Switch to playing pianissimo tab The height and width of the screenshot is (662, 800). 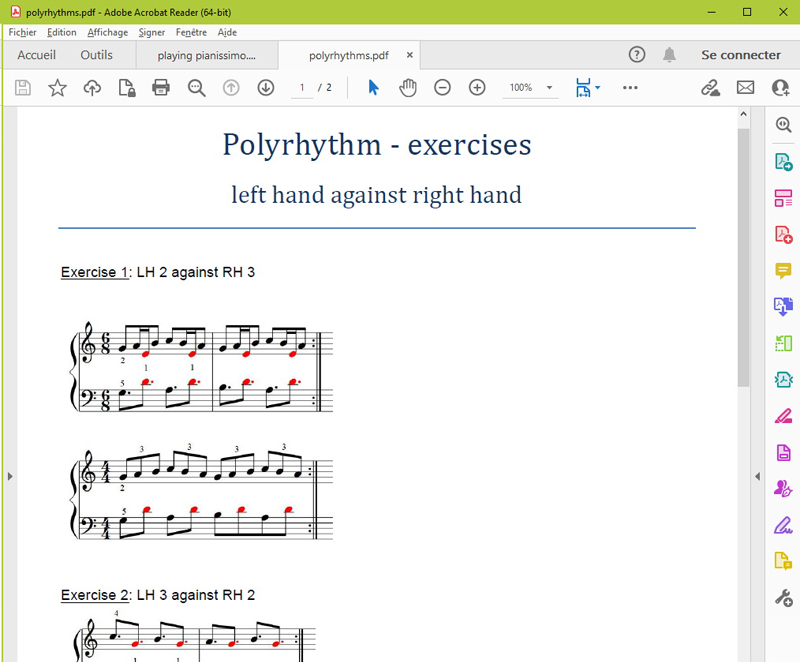click(x=207, y=56)
